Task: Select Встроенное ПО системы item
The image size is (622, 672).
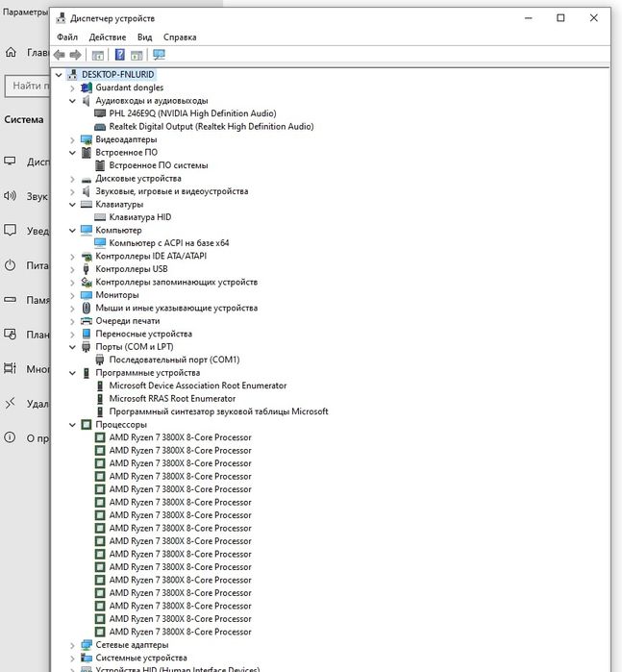Action: pos(159,165)
